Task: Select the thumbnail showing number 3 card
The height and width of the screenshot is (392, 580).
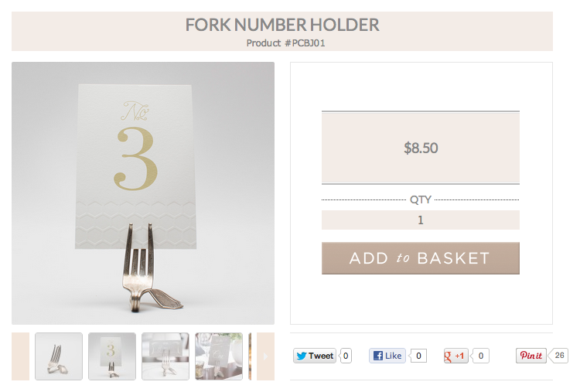Action: click(x=112, y=356)
